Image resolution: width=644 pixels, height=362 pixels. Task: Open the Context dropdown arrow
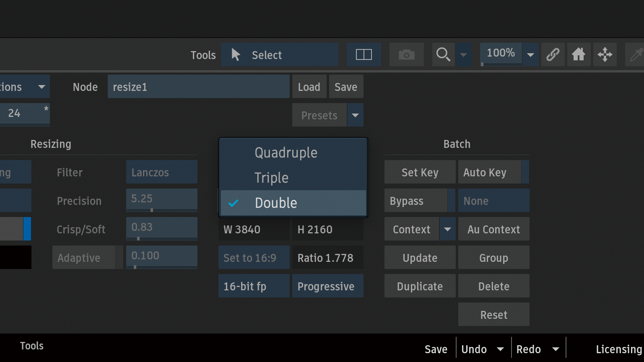[x=447, y=229]
